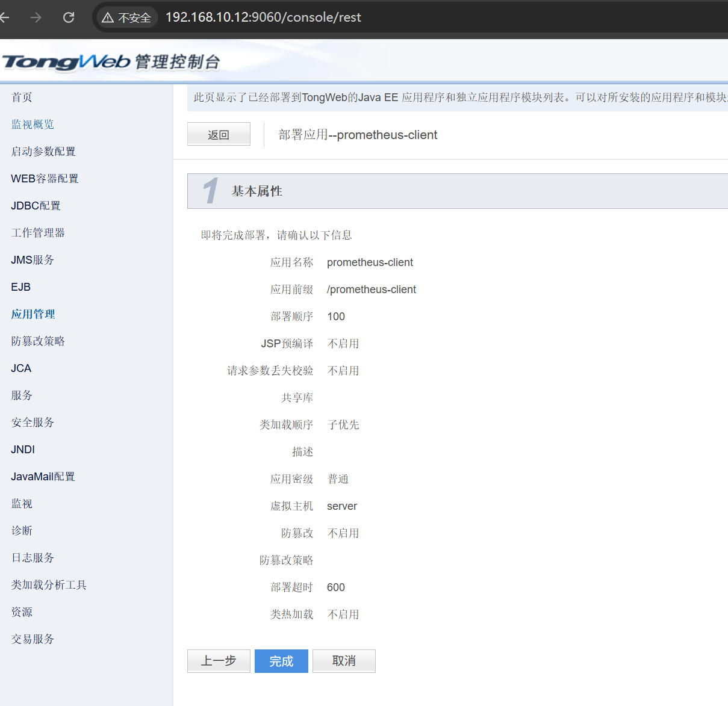The height and width of the screenshot is (706, 728).
Task: Click the 取消 button
Action: click(344, 661)
